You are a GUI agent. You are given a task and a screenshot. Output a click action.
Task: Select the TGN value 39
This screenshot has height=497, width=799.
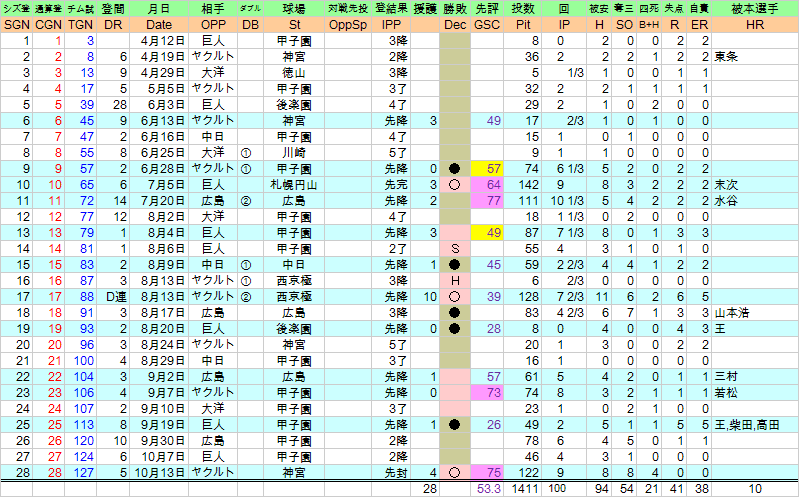coord(81,105)
